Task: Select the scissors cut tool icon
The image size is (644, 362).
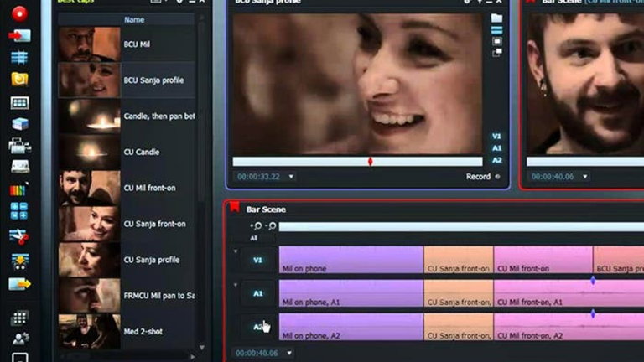Action: point(19,236)
